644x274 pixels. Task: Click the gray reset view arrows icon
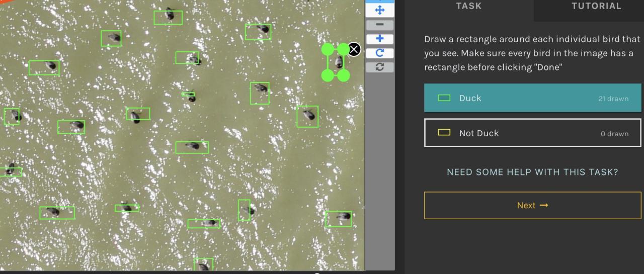[x=380, y=67]
